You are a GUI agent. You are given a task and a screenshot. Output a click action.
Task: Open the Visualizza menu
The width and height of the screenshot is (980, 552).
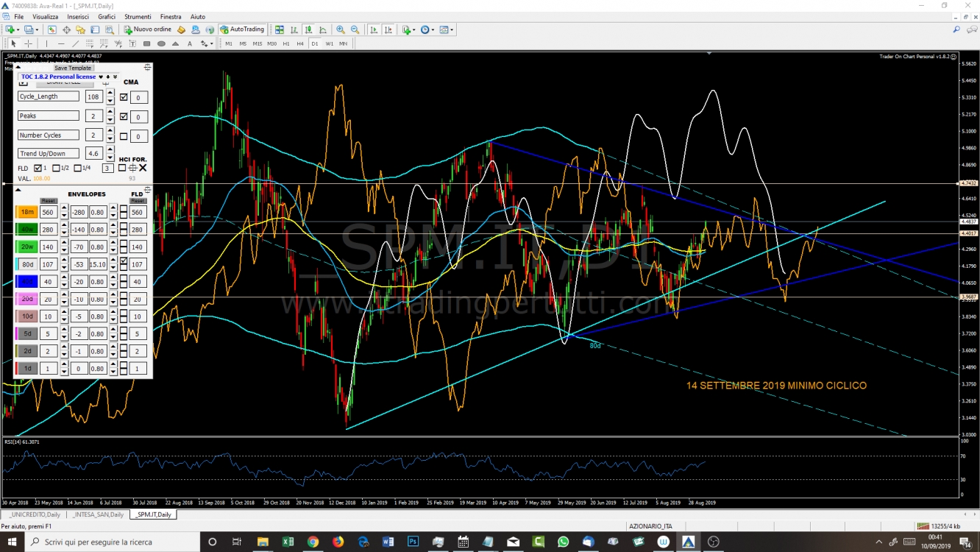tap(46, 16)
